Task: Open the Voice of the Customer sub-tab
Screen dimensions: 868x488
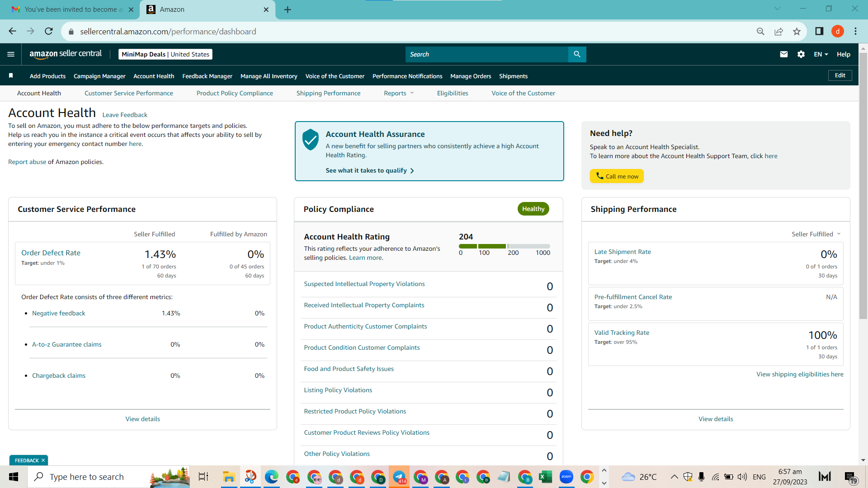Action: [524, 93]
